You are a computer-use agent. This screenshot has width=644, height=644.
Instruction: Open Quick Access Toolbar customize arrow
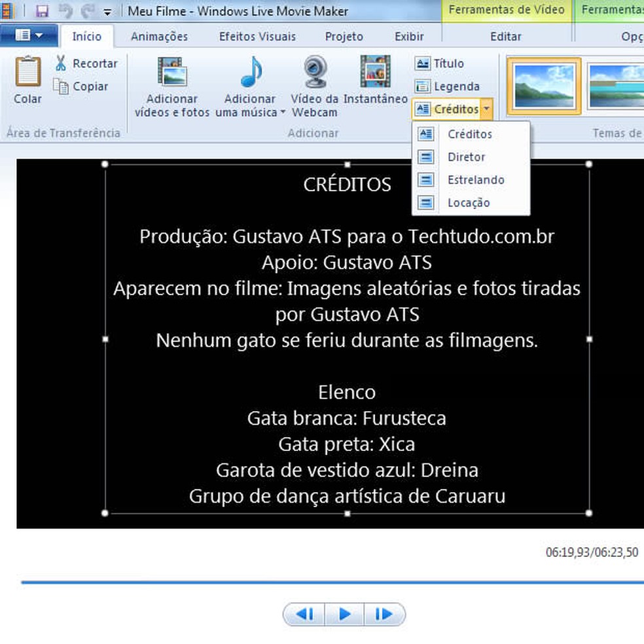click(x=107, y=12)
